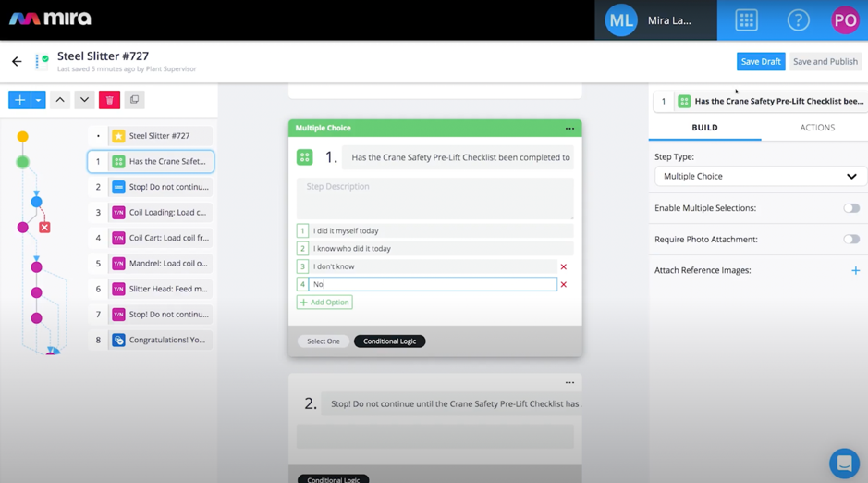The width and height of the screenshot is (868, 483).
Task: Select step 3 Coil Loading
Action: (151, 212)
